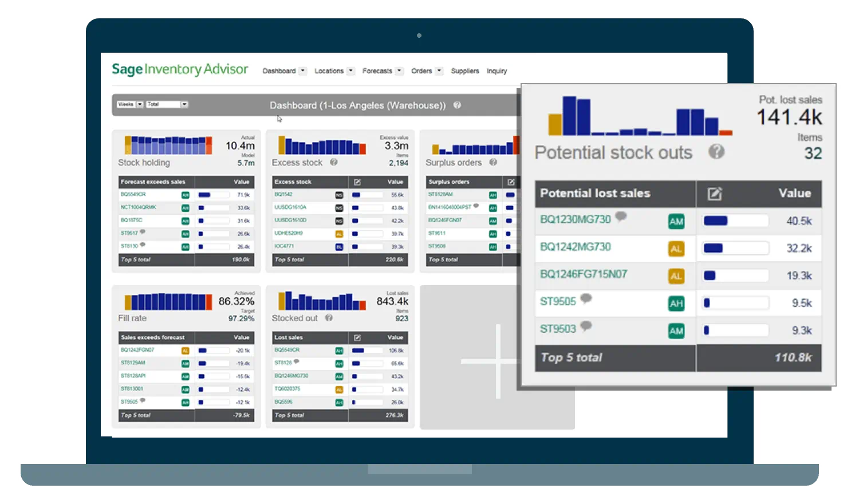Open help icon next to Potential stock outs

pos(716,152)
